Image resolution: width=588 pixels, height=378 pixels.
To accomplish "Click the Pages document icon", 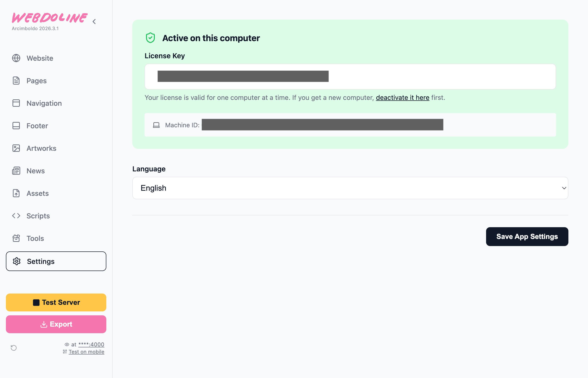I will (16, 81).
